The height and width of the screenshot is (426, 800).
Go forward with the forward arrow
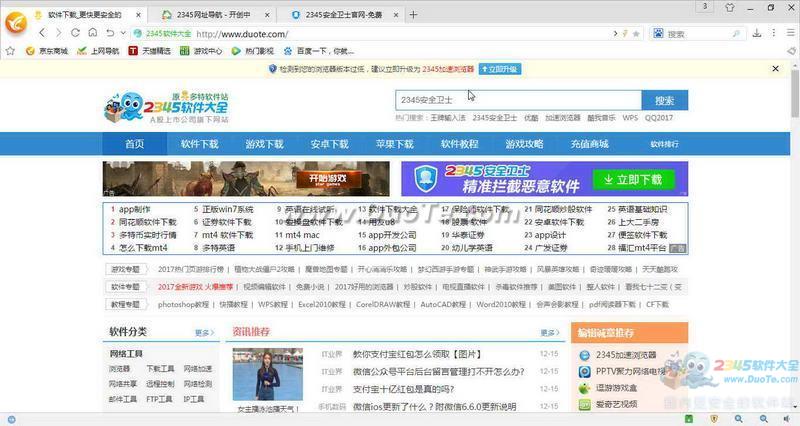click(x=58, y=33)
